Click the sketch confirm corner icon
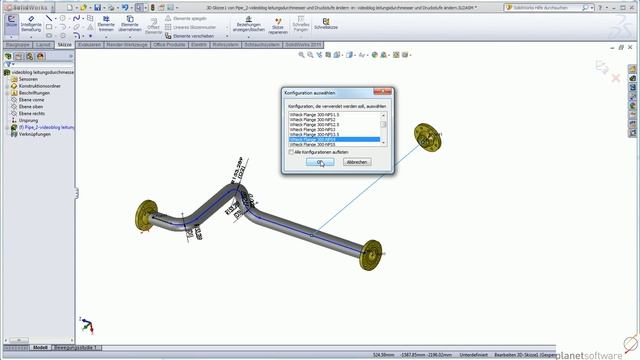 pyautogui.click(x=602, y=67)
